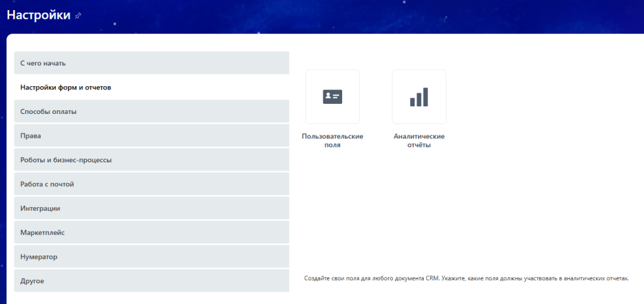Click the sentence starting with Укажите, какие поля
The width and height of the screenshot is (644, 304).
point(535,278)
